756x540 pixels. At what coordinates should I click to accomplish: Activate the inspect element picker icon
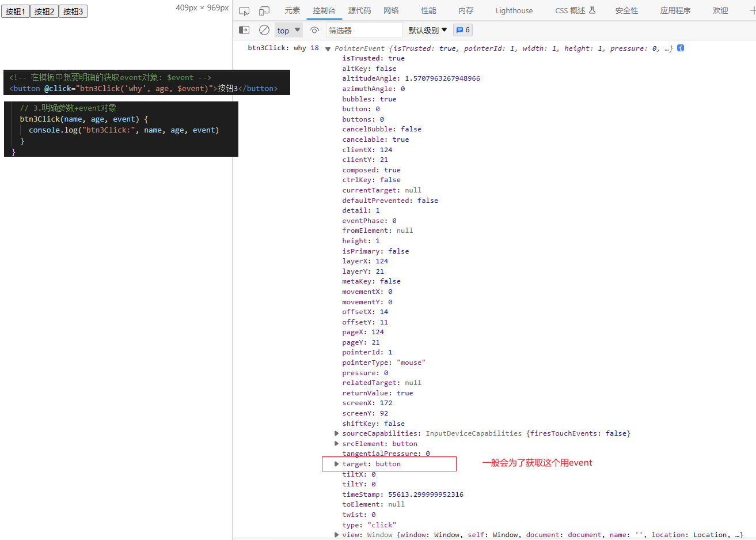point(244,11)
